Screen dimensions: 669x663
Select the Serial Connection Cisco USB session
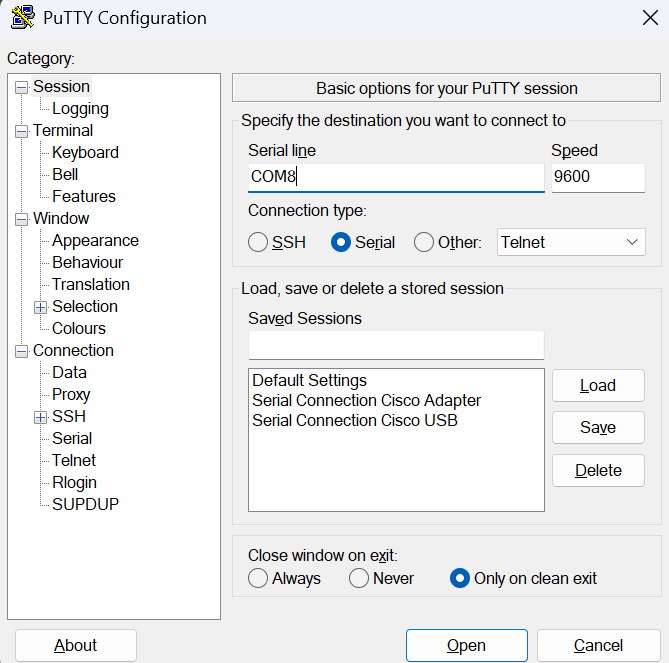[x=355, y=421]
